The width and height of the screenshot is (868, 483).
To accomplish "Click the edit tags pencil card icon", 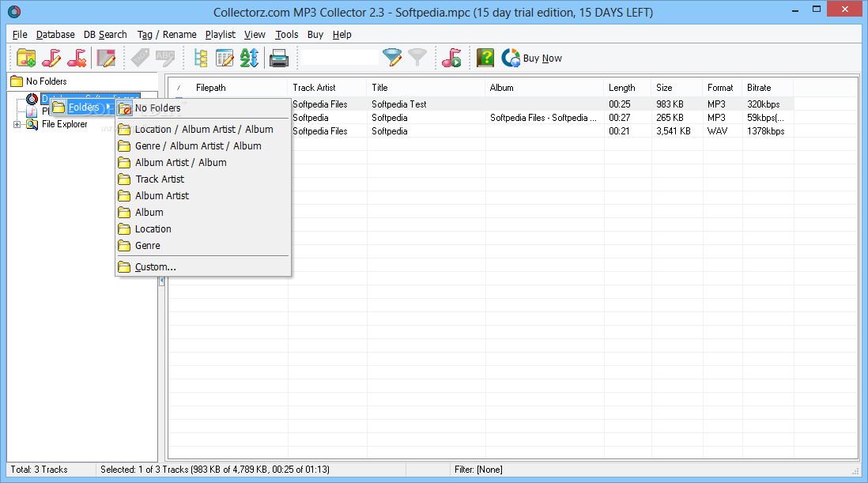I will tap(106, 58).
